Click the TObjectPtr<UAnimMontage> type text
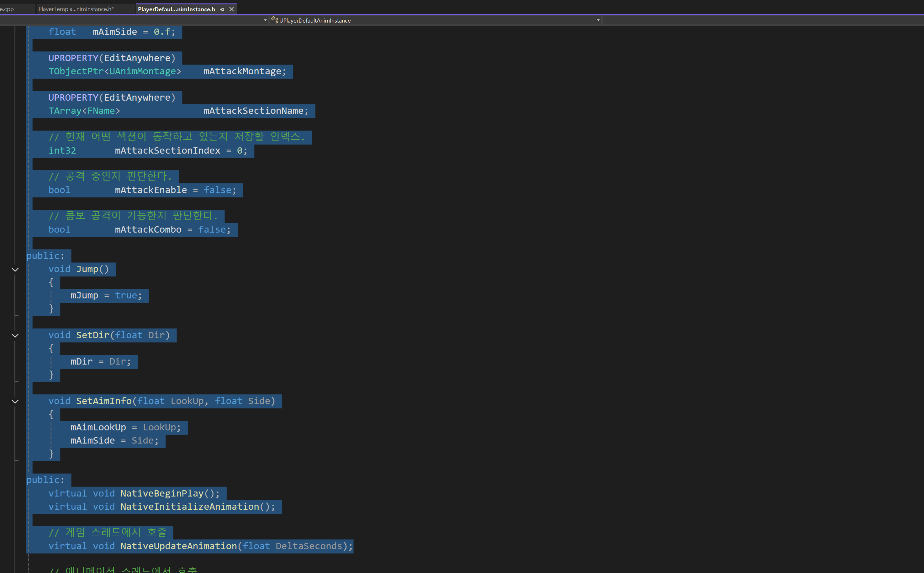This screenshot has height=573, width=924. coord(114,71)
